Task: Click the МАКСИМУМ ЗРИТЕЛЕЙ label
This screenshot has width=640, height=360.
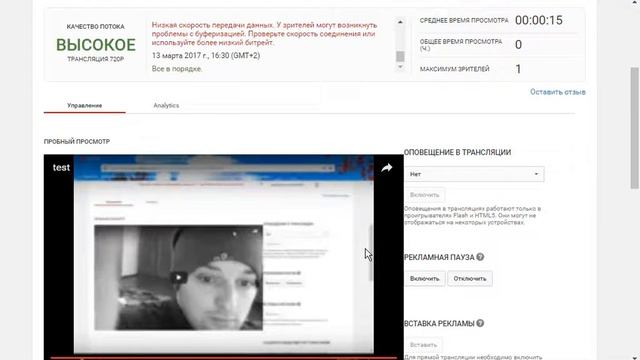Action: [x=454, y=69]
